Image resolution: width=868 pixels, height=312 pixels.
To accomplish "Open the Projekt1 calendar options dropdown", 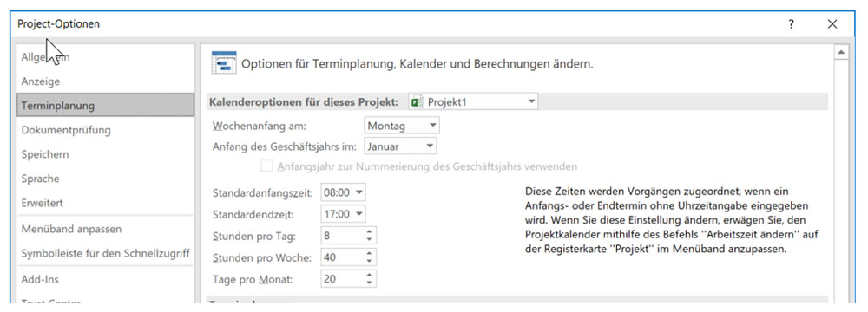I will [x=473, y=101].
